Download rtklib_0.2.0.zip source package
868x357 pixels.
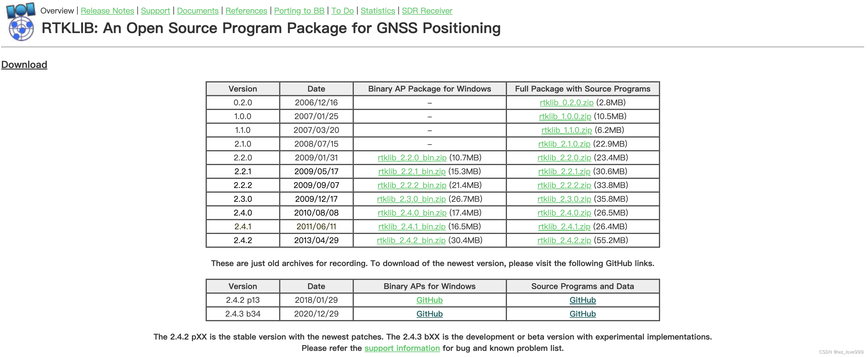point(566,102)
